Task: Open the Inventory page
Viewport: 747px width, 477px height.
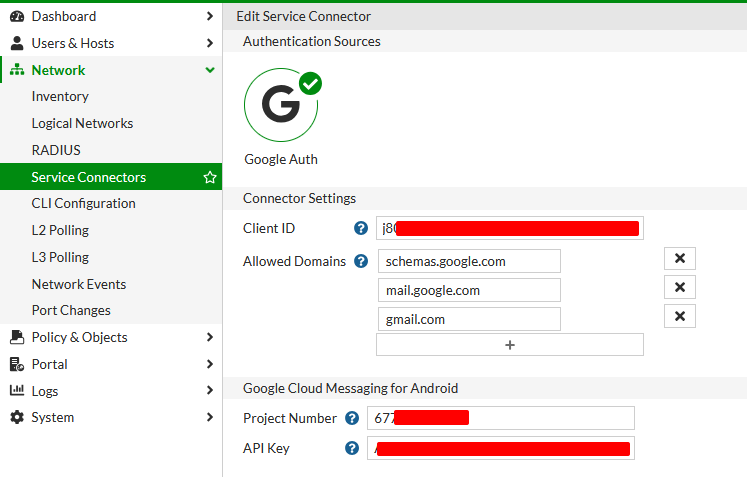Action: click(x=60, y=96)
